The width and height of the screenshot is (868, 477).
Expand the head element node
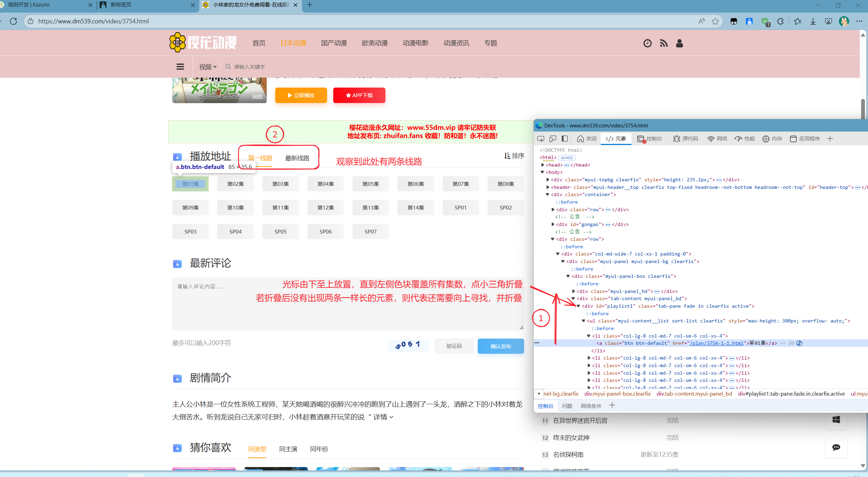(x=543, y=165)
